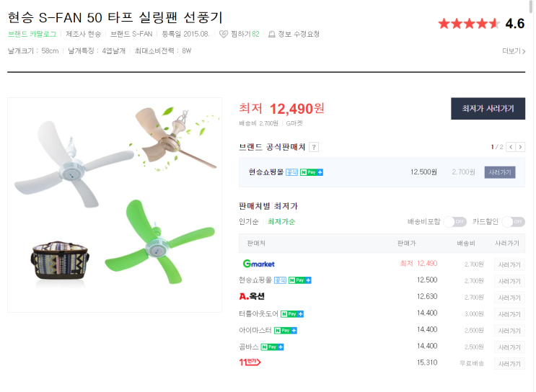Click 사러가기 for 현승쇼핑몰 official seller

click(499, 172)
